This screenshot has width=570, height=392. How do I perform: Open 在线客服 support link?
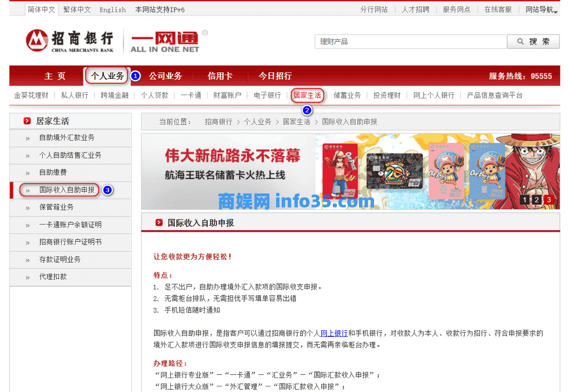click(498, 10)
